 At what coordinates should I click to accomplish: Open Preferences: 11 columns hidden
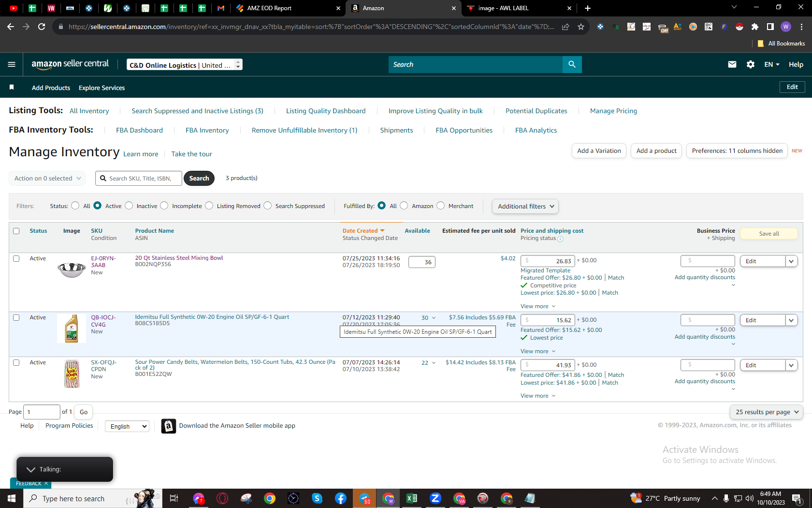pos(737,151)
